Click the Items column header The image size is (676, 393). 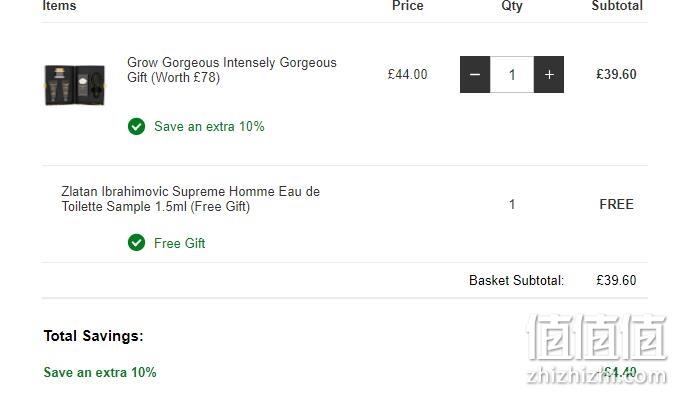[x=59, y=6]
